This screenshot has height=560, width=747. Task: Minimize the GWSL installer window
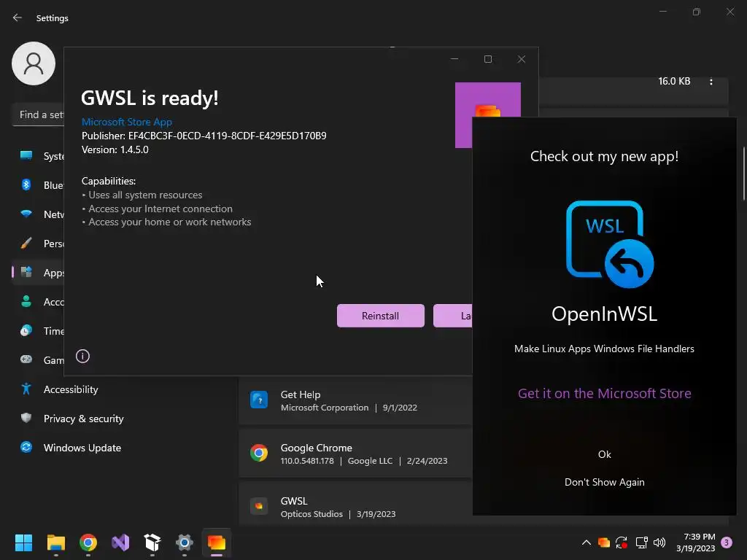coord(454,59)
